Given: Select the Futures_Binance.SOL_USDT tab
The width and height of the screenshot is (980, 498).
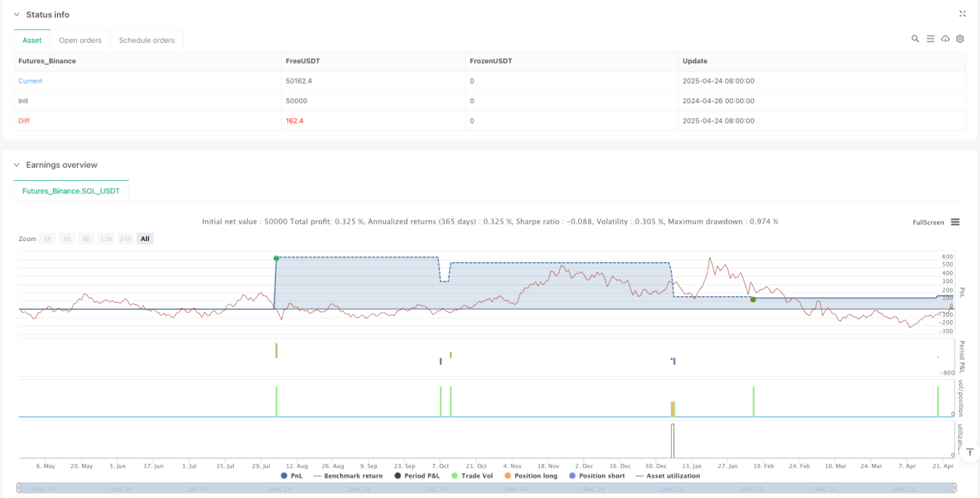Looking at the screenshot, I should tap(72, 191).
